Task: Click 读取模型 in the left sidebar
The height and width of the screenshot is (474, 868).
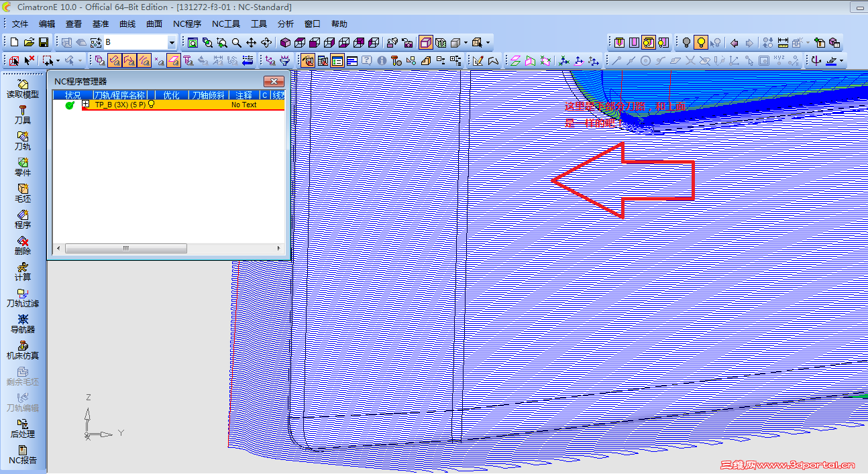Action: point(23,88)
